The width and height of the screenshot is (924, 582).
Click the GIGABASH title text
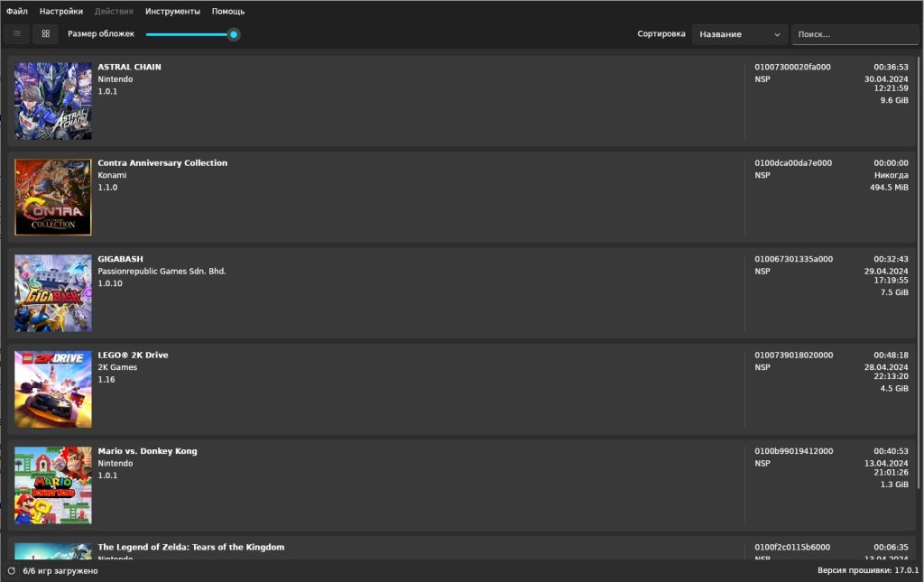click(x=120, y=259)
